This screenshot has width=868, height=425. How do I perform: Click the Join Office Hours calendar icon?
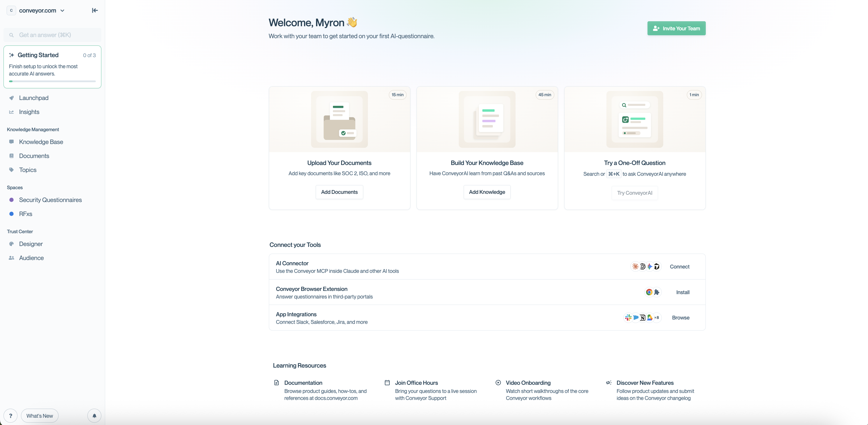coord(387,382)
